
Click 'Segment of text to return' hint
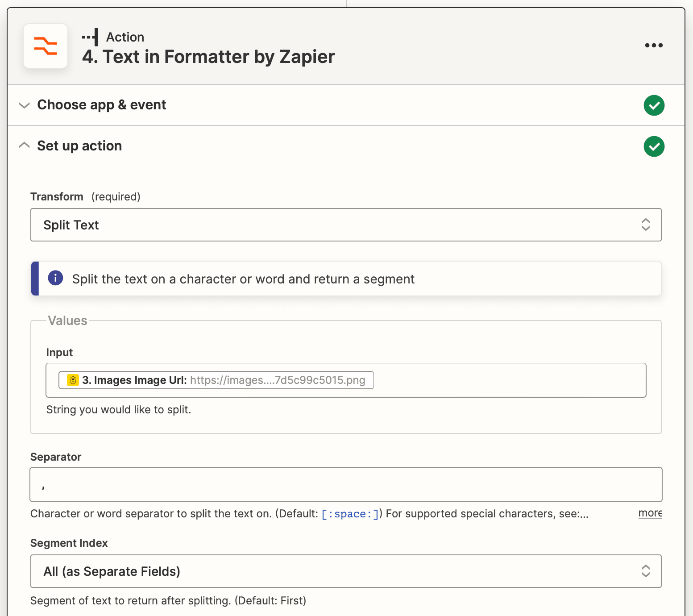tap(168, 601)
